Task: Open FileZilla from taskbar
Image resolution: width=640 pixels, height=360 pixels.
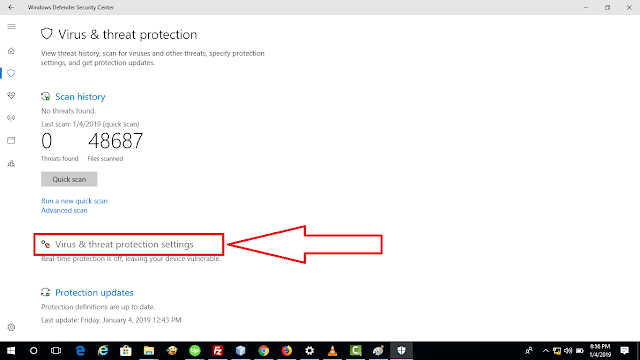Action: (x=218, y=351)
